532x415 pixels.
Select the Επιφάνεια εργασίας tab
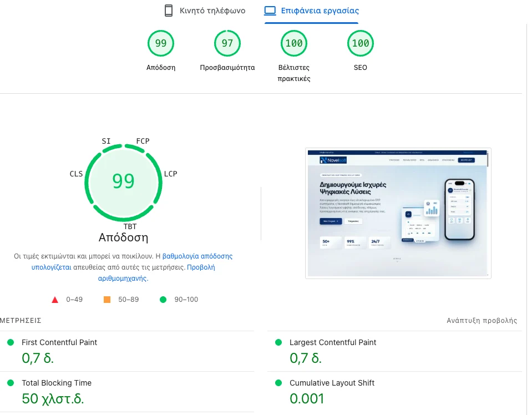311,11
